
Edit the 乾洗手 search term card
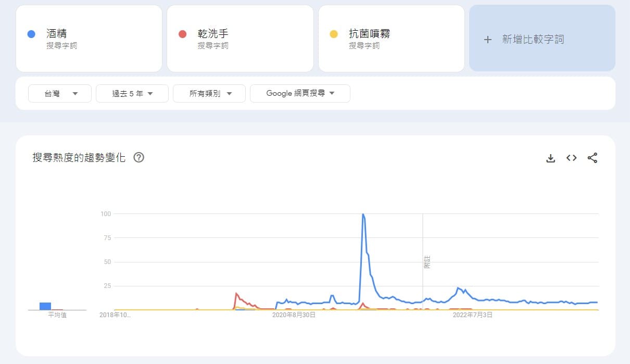240,39
